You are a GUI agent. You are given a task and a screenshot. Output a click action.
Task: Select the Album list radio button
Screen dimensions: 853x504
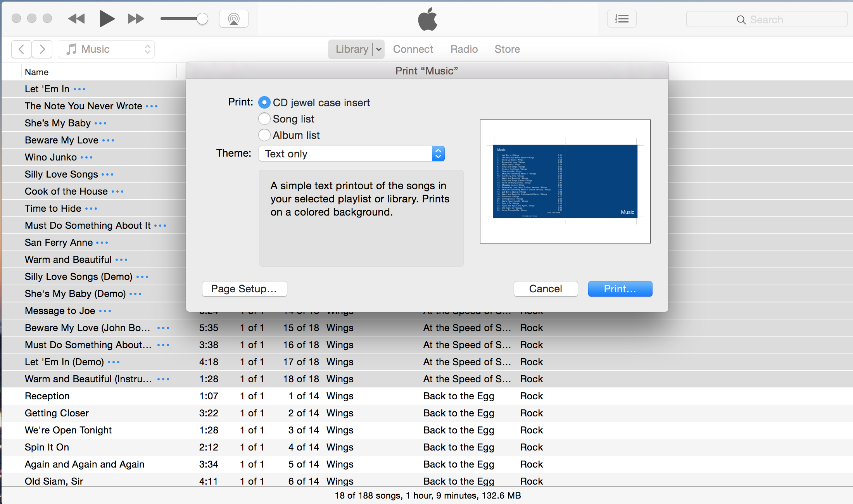264,135
